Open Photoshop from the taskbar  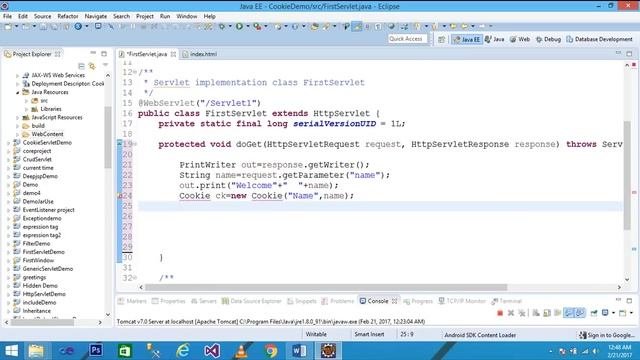click(96, 350)
